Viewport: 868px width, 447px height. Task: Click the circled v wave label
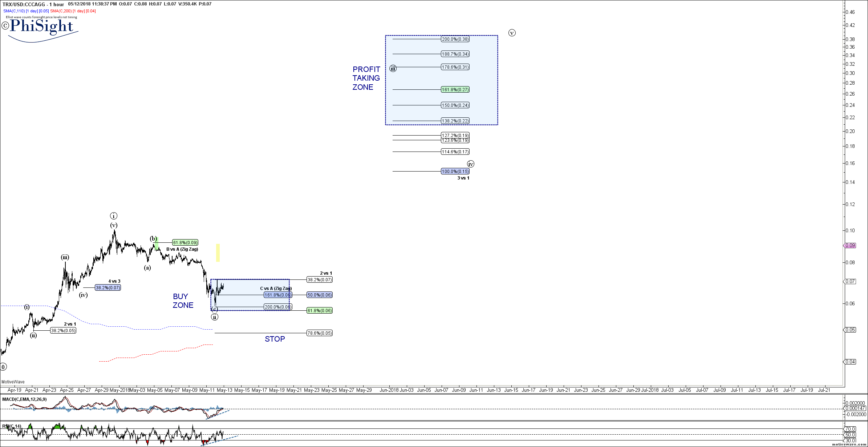tap(512, 33)
